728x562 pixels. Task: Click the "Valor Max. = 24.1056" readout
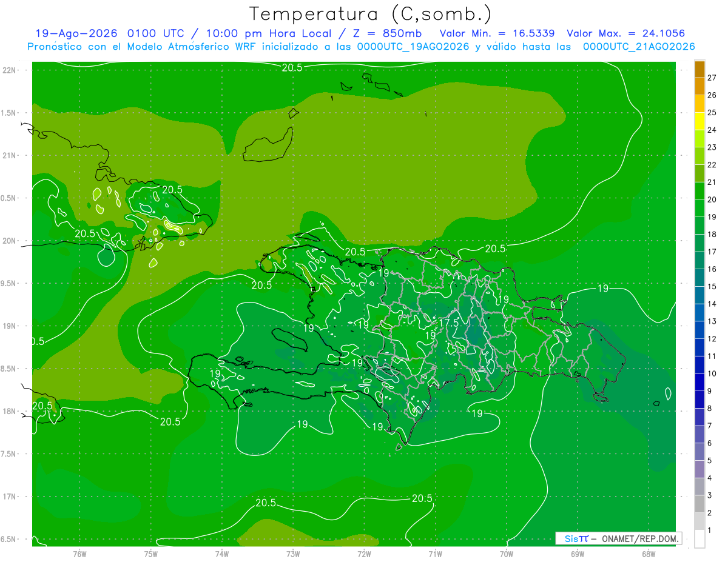(x=626, y=33)
